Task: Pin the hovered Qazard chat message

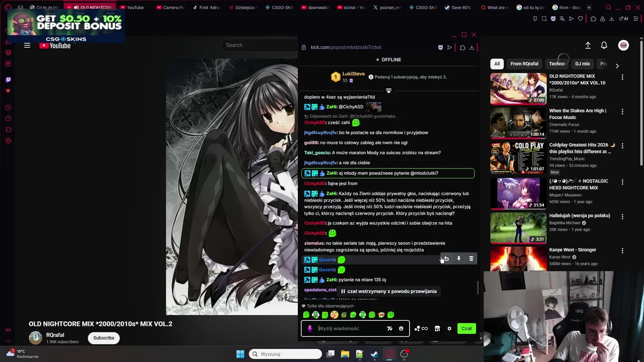Action: (x=459, y=259)
